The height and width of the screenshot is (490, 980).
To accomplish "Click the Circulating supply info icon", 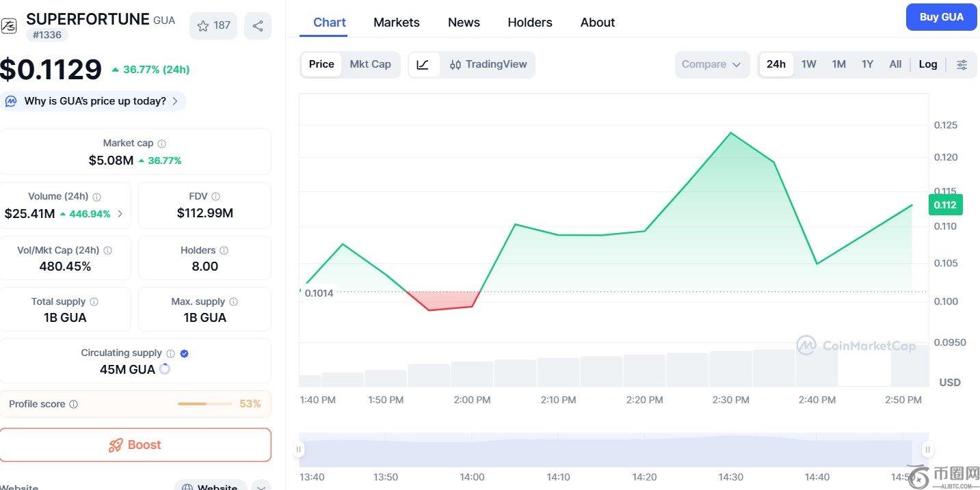I will click(x=170, y=353).
